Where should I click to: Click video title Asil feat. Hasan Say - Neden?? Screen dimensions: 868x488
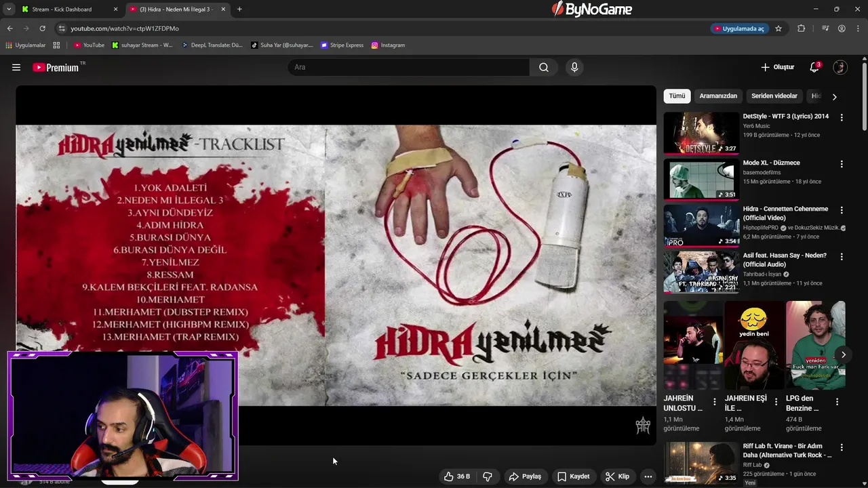pos(785,260)
